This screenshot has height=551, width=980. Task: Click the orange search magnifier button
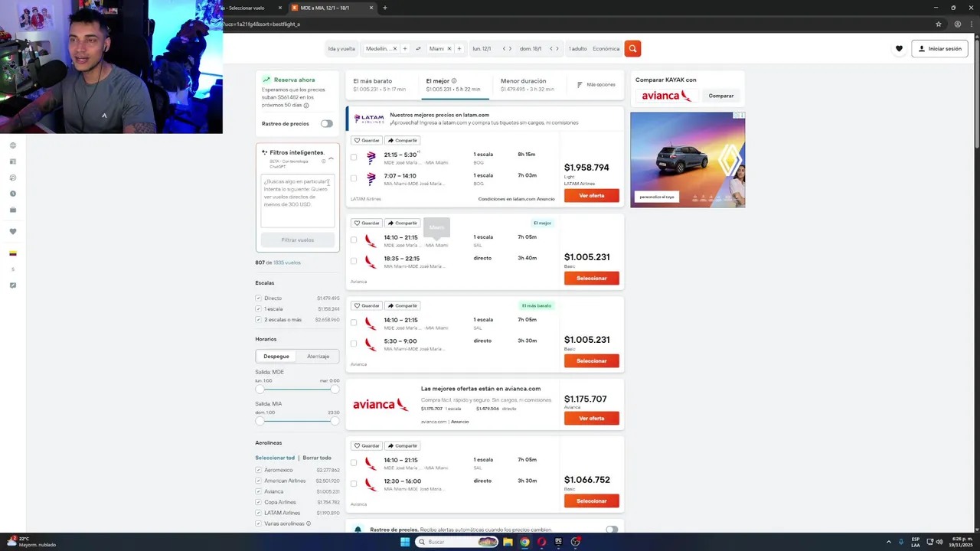(632, 48)
